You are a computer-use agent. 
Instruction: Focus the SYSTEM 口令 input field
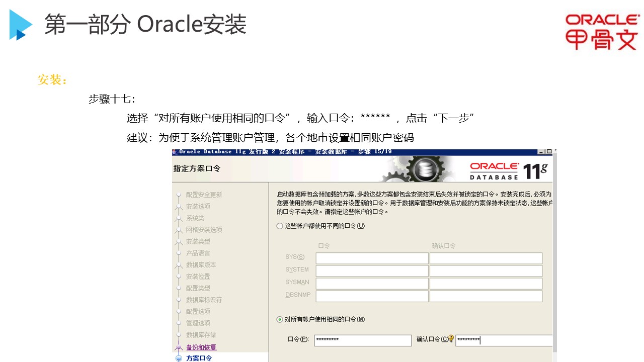372,270
